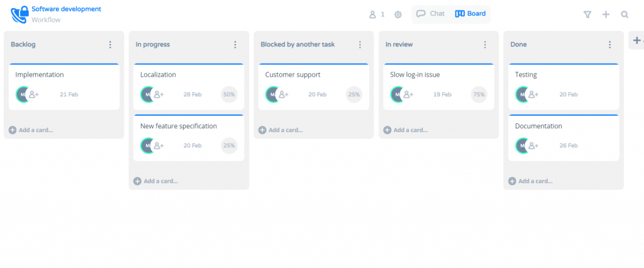The height and width of the screenshot is (268, 644).
Task: Click the filter funnel icon
Action: click(587, 14)
